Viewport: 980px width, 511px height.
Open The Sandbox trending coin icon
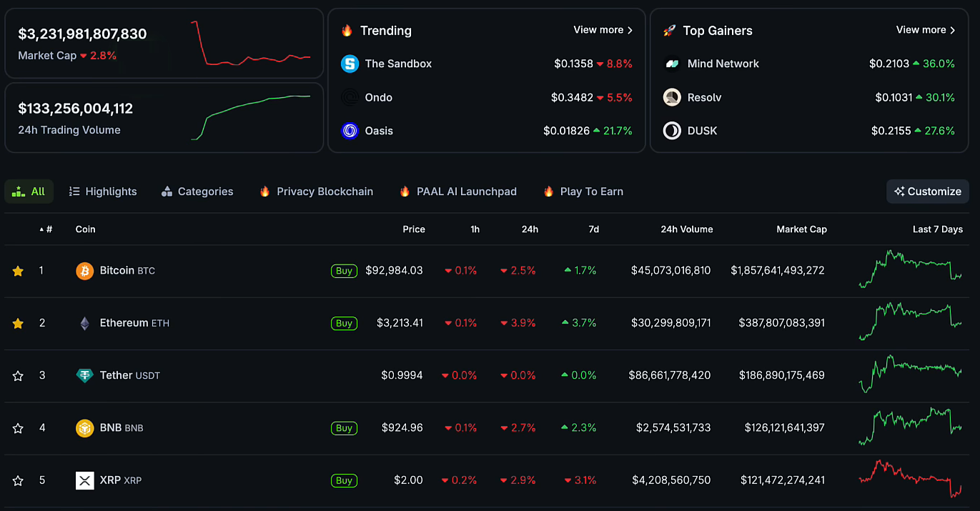tap(350, 64)
